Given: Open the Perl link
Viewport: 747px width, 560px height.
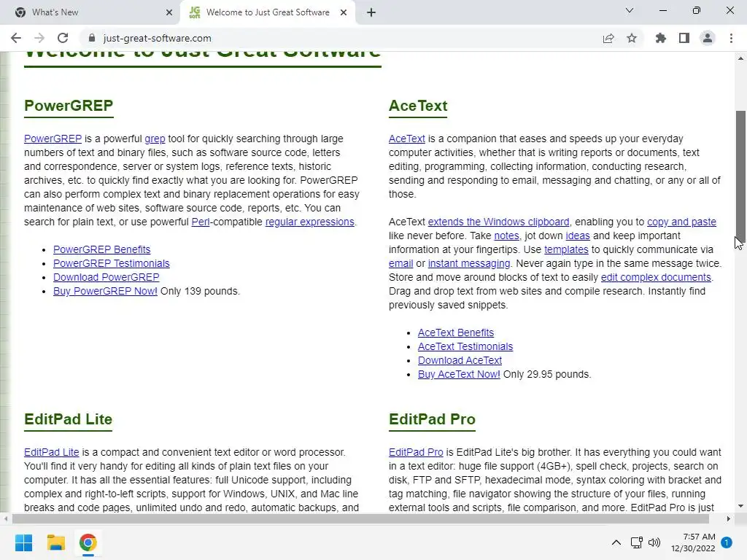Looking at the screenshot, I should pyautogui.click(x=201, y=222).
